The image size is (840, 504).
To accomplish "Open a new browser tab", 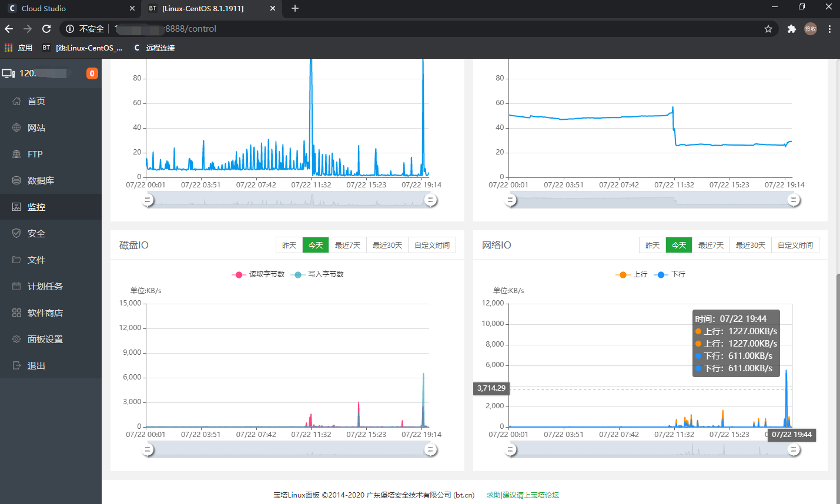I will tap(295, 8).
